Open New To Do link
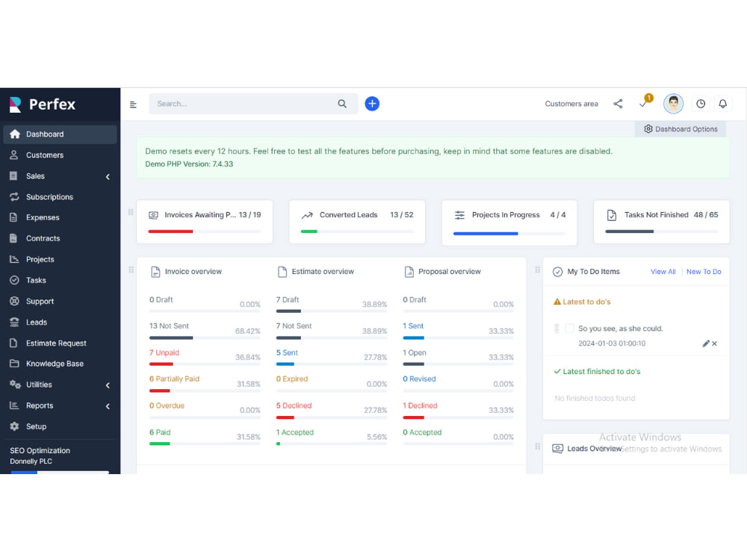The height and width of the screenshot is (560, 747). click(703, 272)
